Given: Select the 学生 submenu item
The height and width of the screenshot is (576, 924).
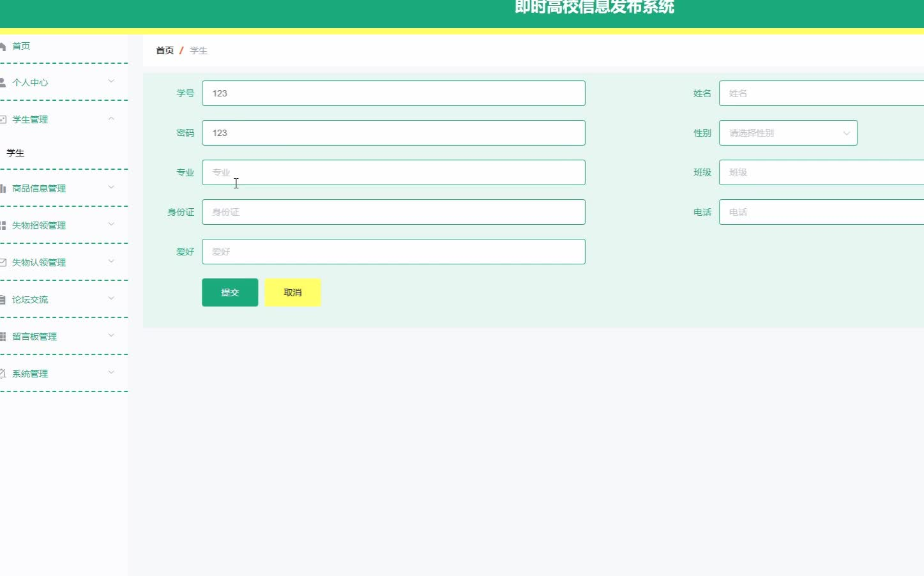Looking at the screenshot, I should (x=16, y=153).
